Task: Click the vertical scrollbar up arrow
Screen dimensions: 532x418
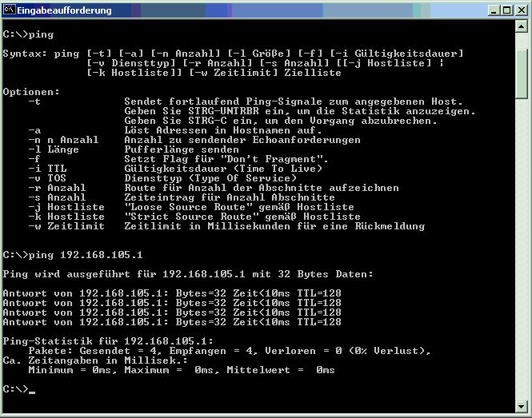Action: 522,28
